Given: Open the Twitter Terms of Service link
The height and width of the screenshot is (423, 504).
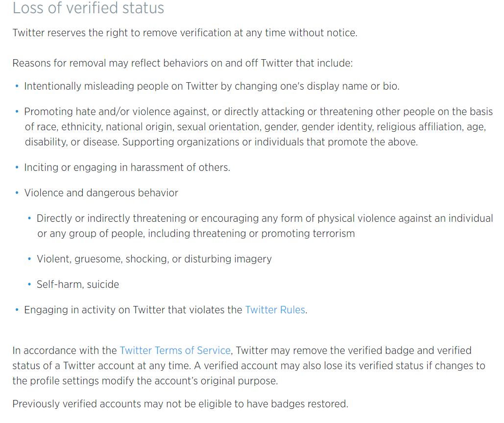Looking at the screenshot, I should [x=175, y=351].
